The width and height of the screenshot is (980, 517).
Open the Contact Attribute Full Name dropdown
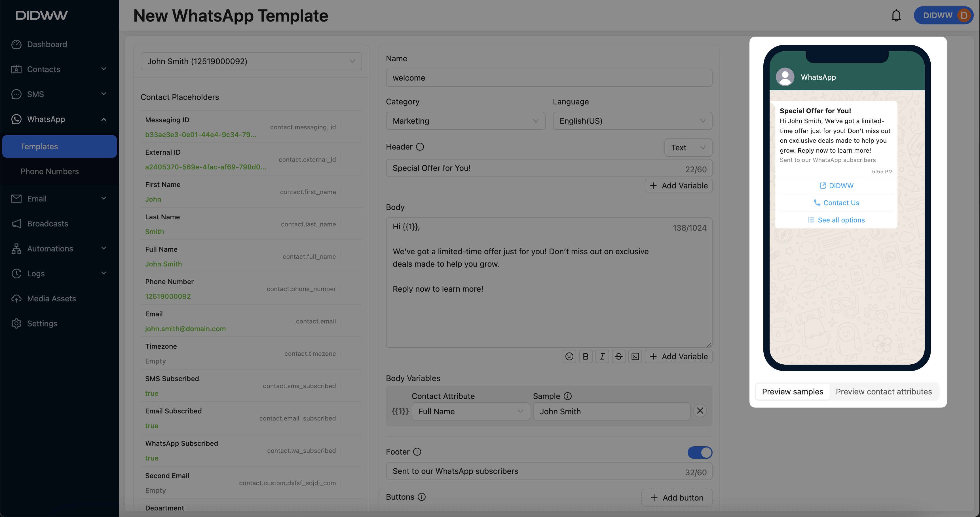471,411
